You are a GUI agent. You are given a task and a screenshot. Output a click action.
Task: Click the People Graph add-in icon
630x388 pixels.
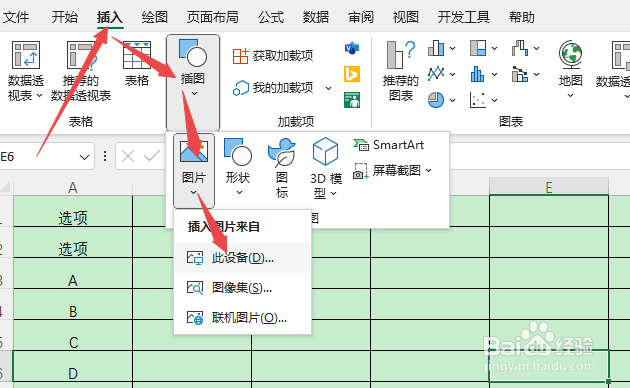(352, 100)
